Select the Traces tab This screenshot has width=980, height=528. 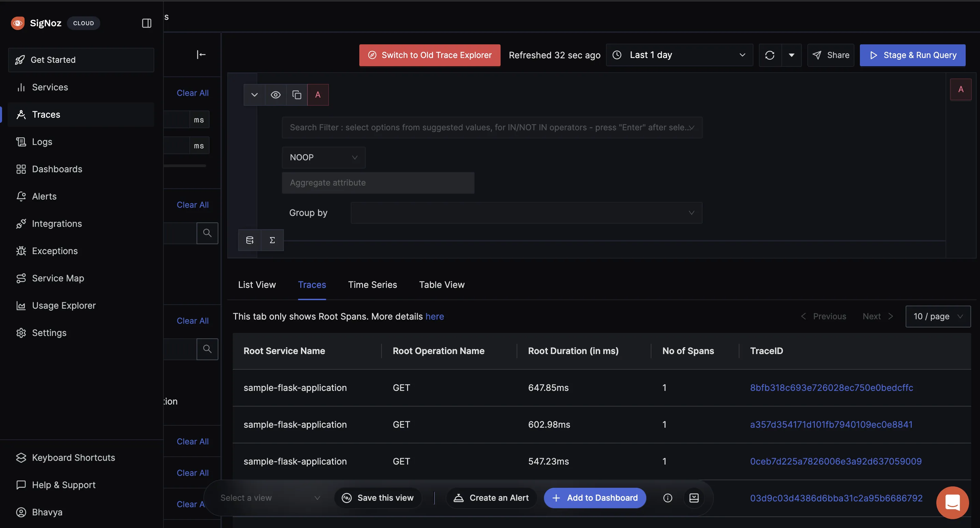pyautogui.click(x=312, y=284)
